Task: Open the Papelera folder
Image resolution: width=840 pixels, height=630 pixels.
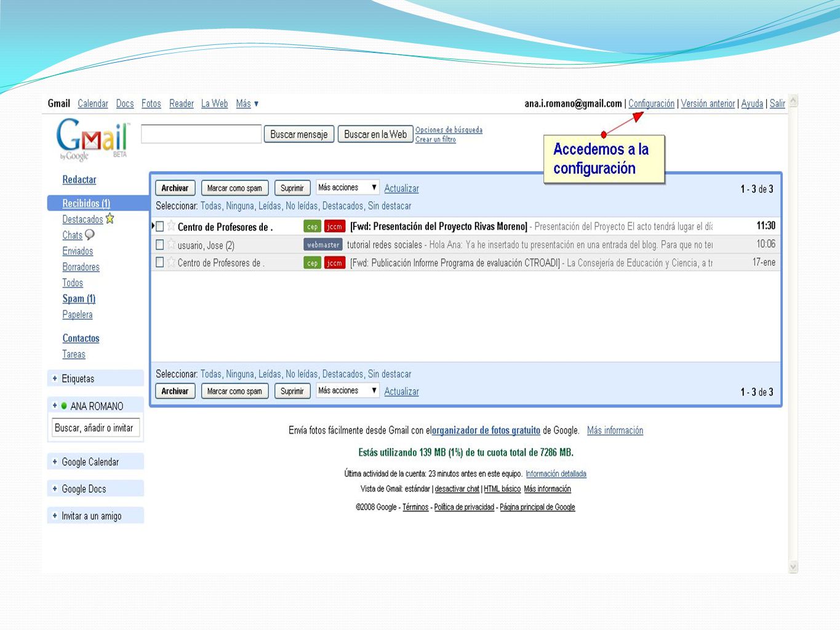Action: click(x=78, y=314)
